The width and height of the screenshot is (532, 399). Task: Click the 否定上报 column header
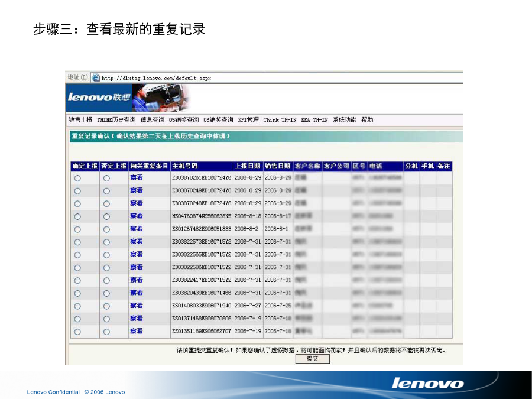click(x=113, y=166)
